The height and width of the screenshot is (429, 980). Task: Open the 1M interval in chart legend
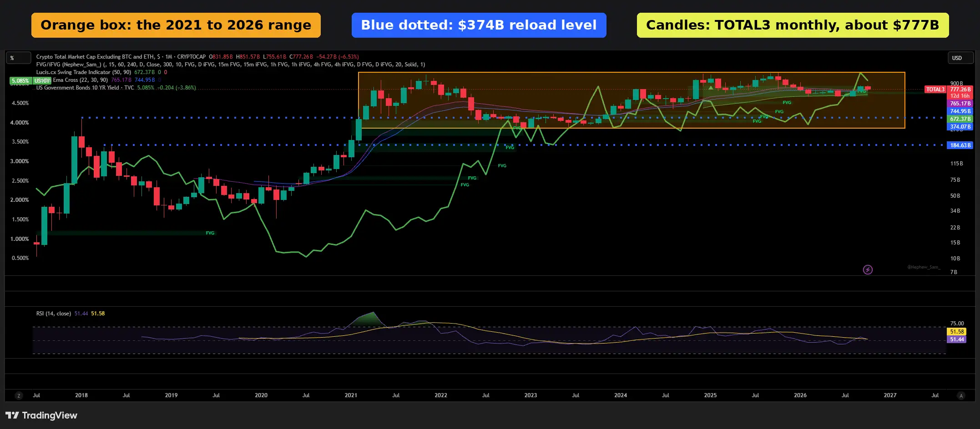169,57
